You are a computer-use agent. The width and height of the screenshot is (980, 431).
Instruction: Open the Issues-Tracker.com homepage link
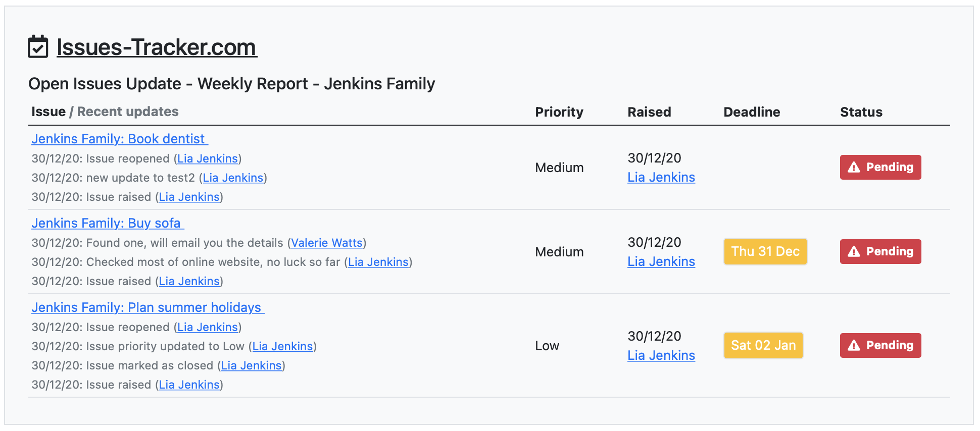[156, 46]
